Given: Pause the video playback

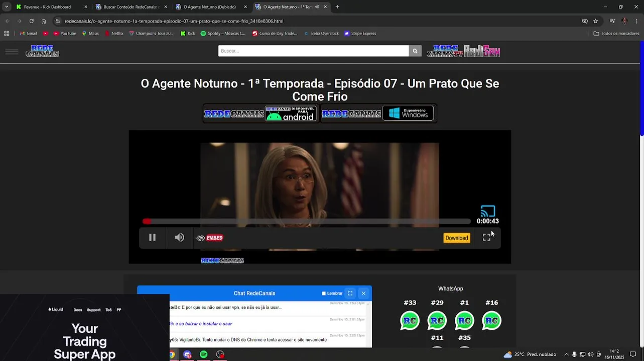Looking at the screenshot, I should pyautogui.click(x=152, y=238).
